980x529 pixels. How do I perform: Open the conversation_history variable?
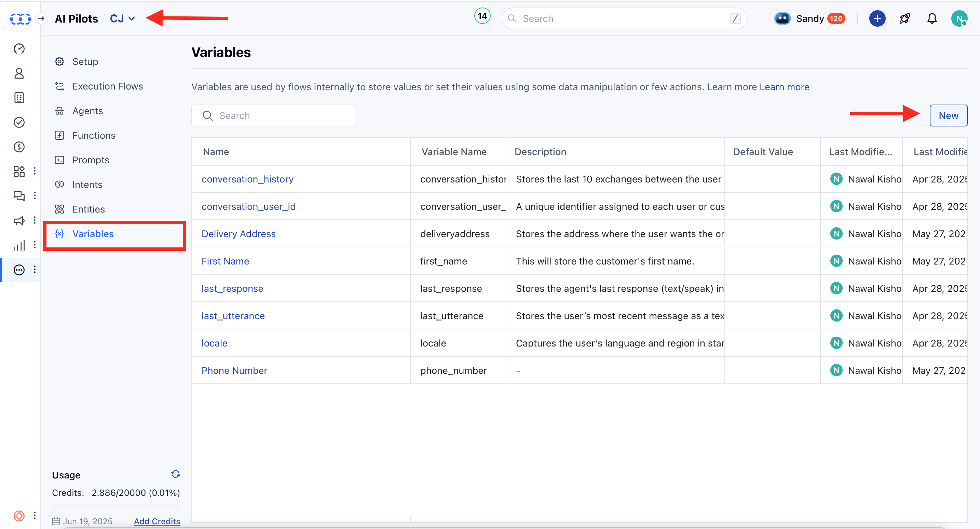pyautogui.click(x=247, y=179)
